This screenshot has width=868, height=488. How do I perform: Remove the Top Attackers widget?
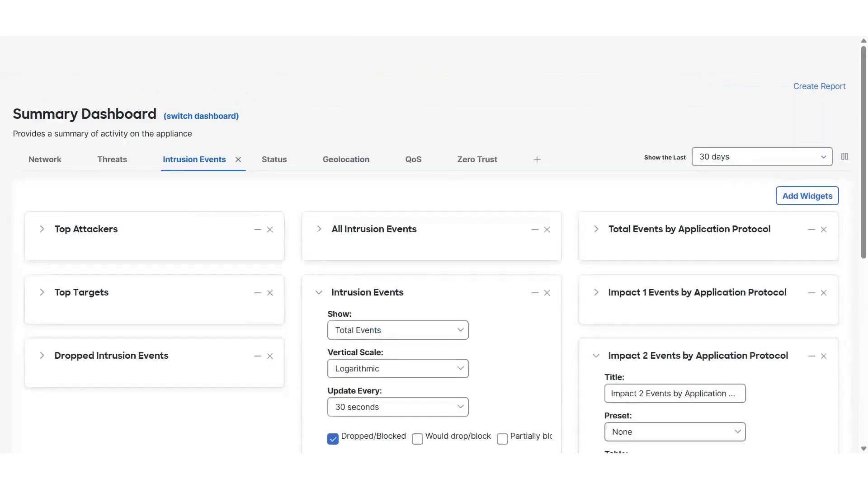[x=270, y=230]
